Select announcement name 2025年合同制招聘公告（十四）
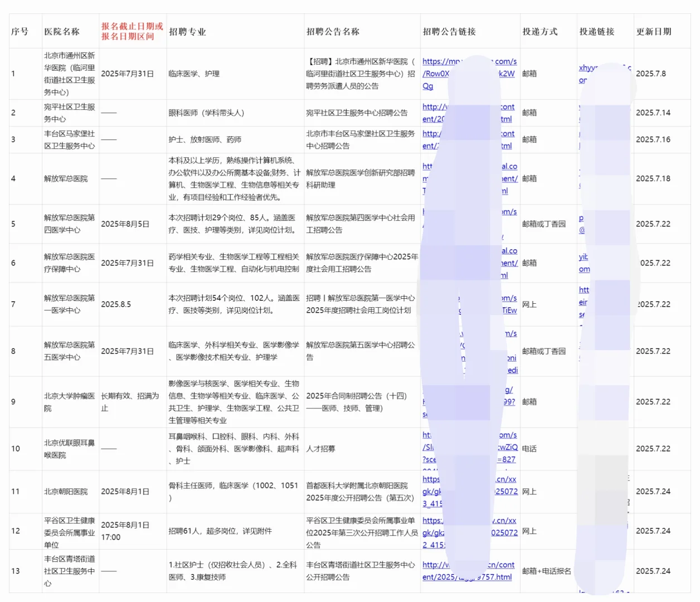Viewport: 700px width, 602px height. pyautogui.click(x=357, y=401)
